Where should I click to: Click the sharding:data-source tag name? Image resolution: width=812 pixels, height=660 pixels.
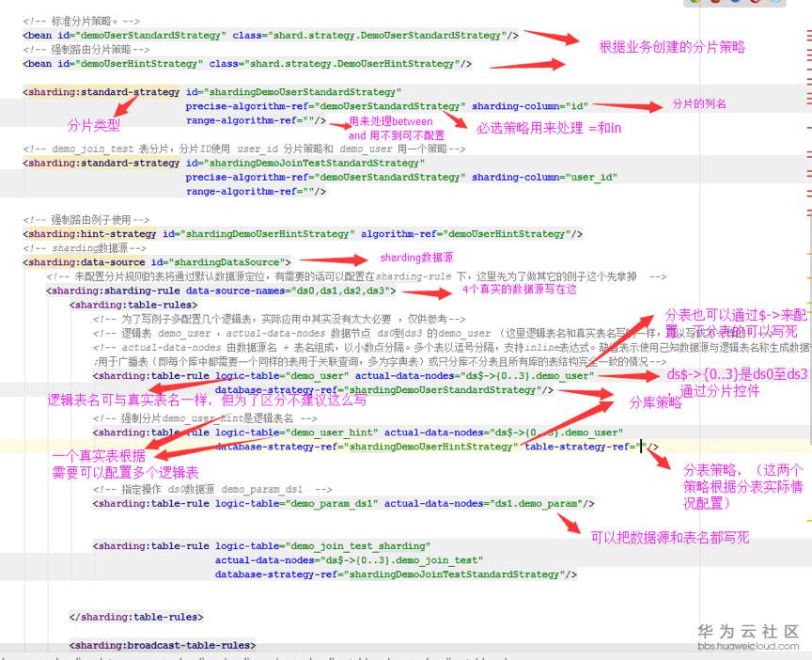click(86, 262)
